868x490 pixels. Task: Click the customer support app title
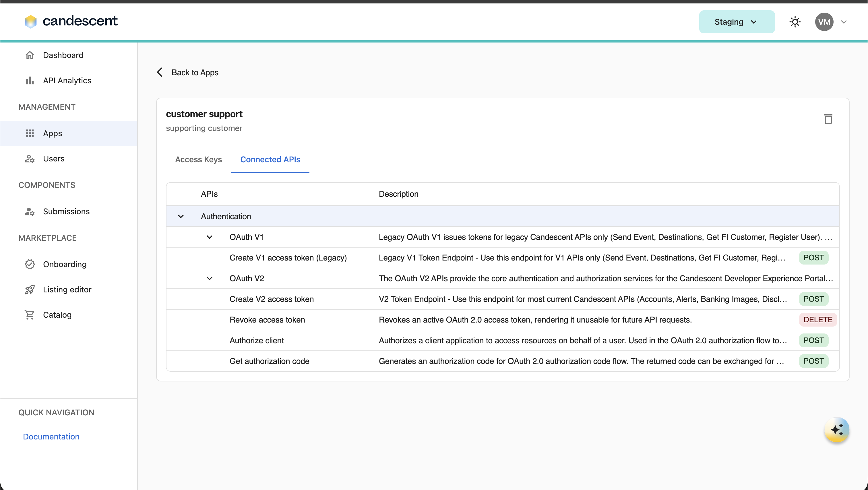click(204, 114)
